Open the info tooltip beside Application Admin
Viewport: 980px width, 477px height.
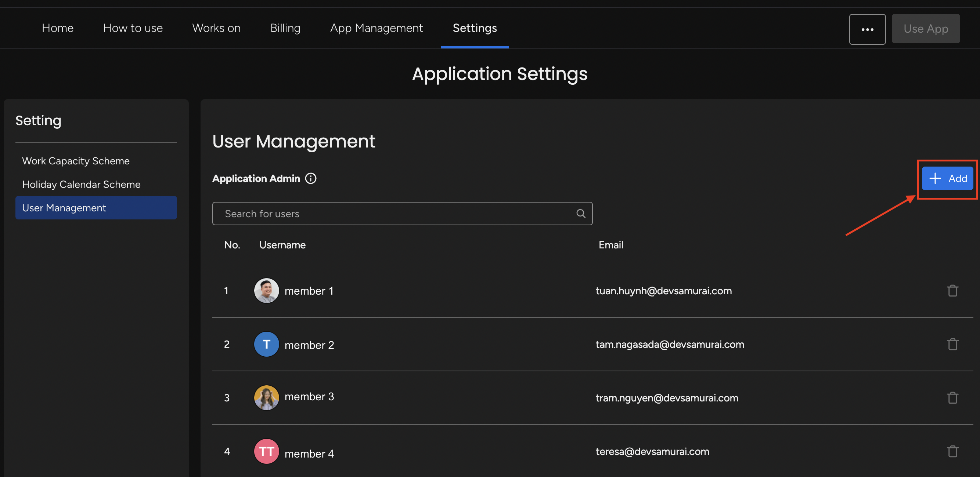[x=311, y=178]
